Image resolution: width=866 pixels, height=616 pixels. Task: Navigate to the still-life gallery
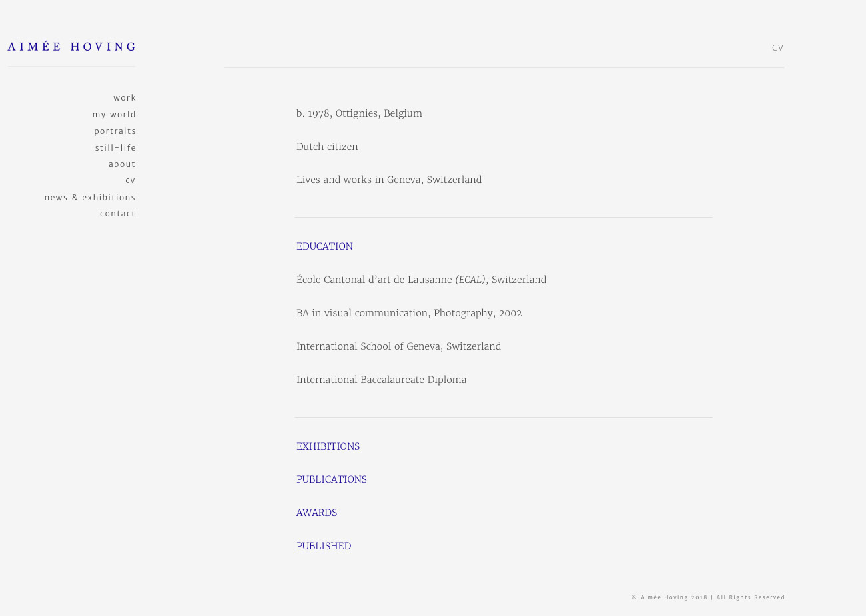click(115, 148)
